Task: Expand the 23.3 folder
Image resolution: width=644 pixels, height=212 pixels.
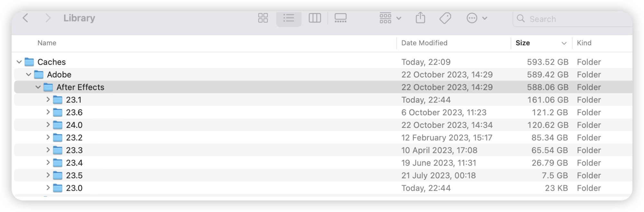Action: pos(48,150)
